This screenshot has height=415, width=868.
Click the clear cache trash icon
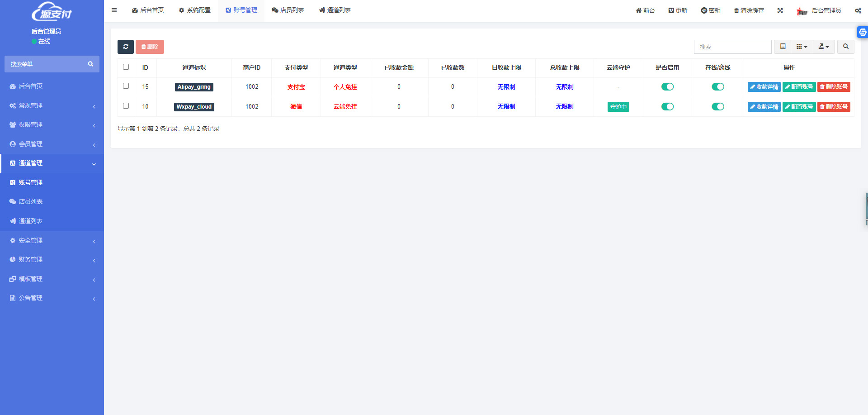tap(749, 10)
